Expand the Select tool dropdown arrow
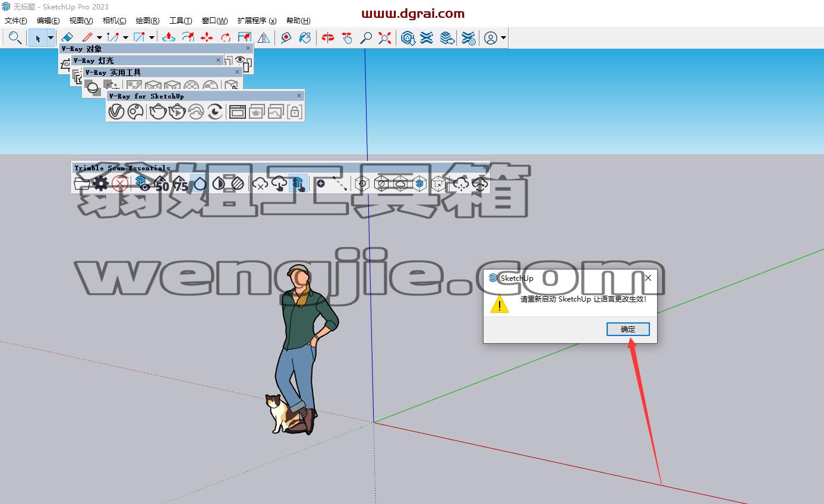 tap(50, 38)
